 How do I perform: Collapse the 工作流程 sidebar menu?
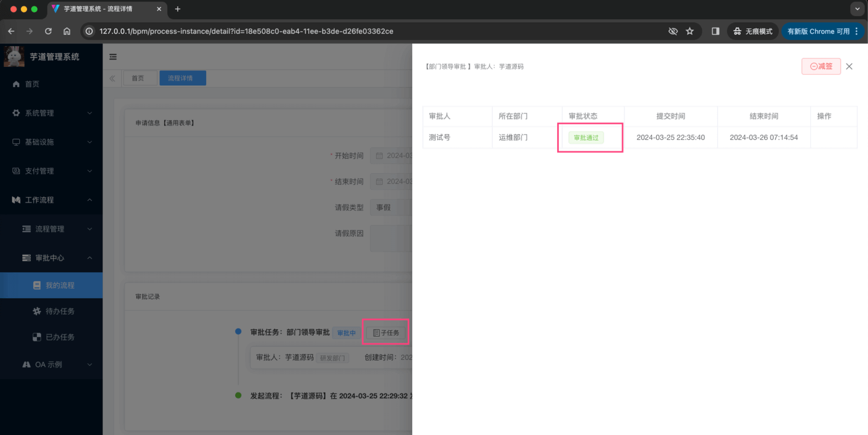(51, 200)
